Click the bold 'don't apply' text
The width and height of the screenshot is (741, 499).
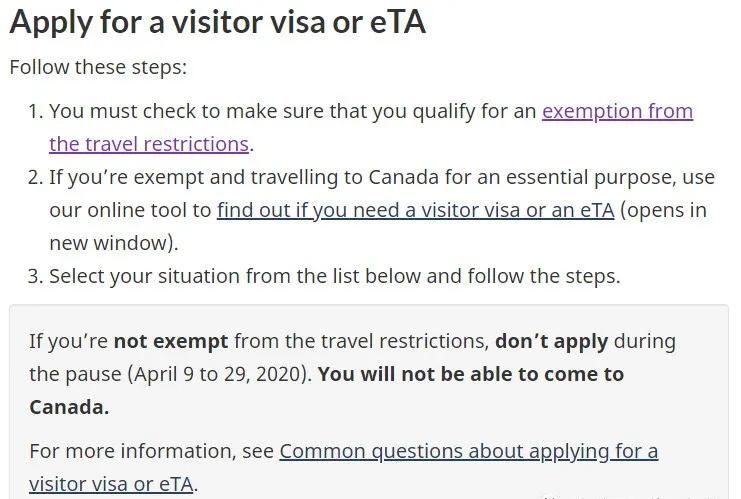[x=551, y=341]
